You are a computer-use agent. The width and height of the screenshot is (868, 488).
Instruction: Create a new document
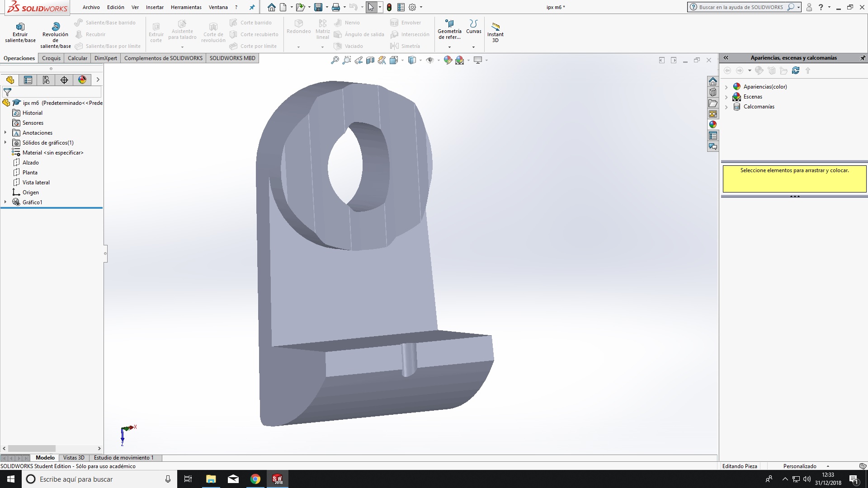coord(283,7)
